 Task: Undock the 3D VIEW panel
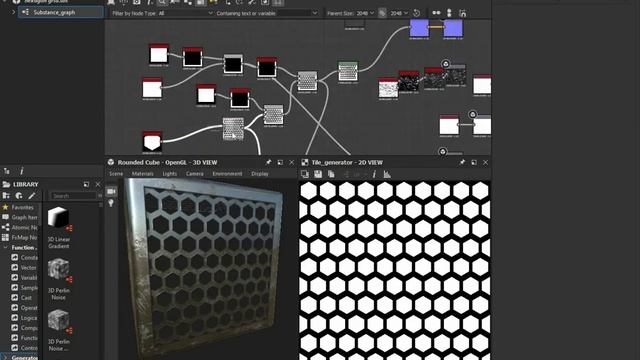[x=280, y=162]
